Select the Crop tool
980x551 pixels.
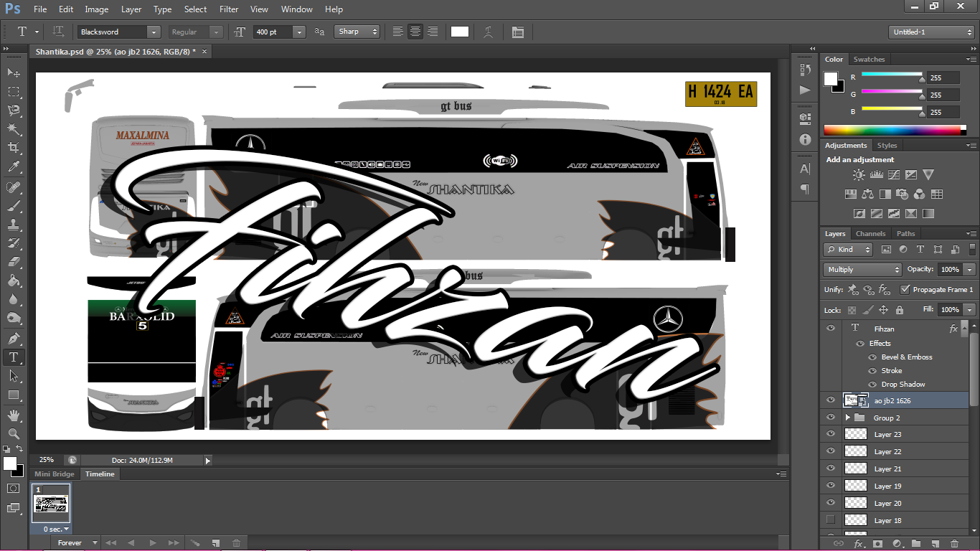click(14, 148)
